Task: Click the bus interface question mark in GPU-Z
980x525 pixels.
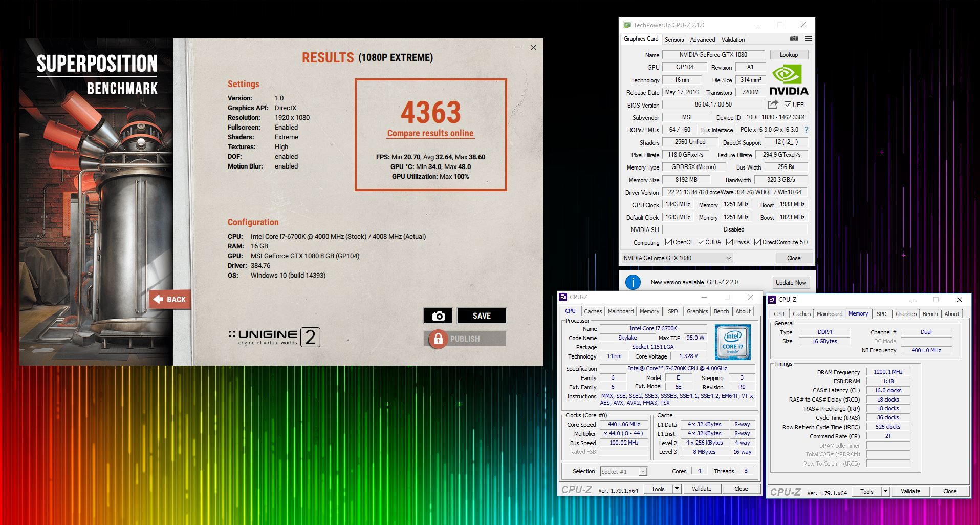Action: pyautogui.click(x=807, y=130)
